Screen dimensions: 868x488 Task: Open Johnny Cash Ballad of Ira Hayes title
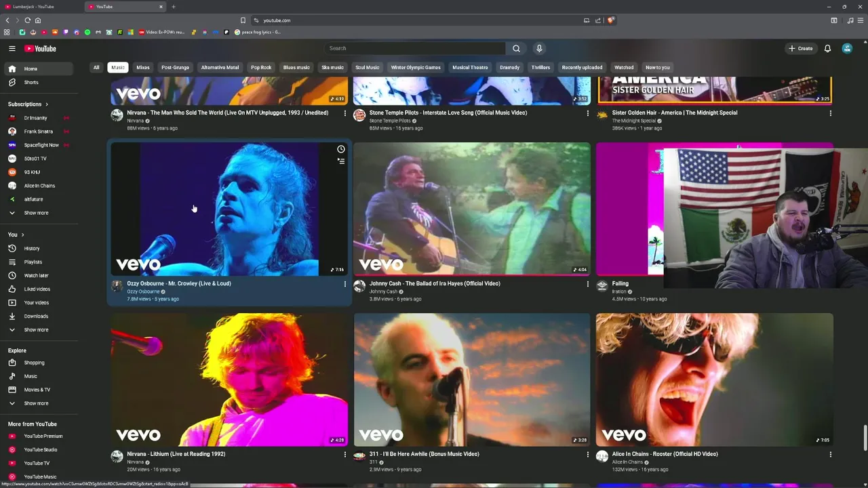(435, 283)
